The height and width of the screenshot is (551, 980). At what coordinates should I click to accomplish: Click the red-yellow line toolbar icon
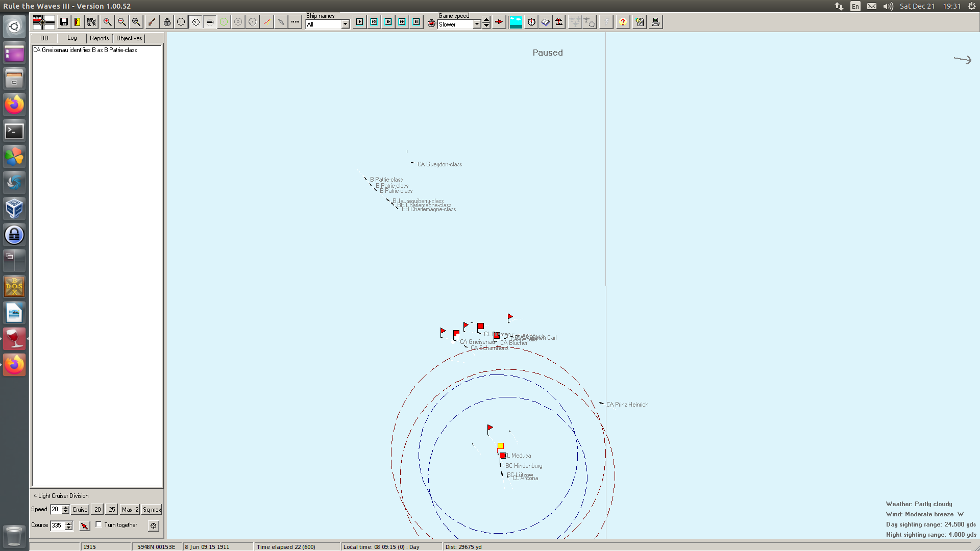(x=267, y=22)
